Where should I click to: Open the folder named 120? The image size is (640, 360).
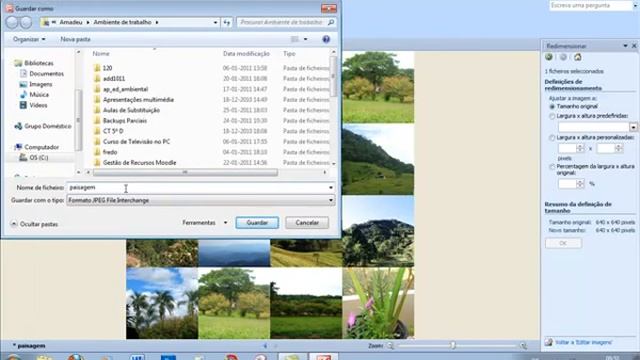[107, 68]
